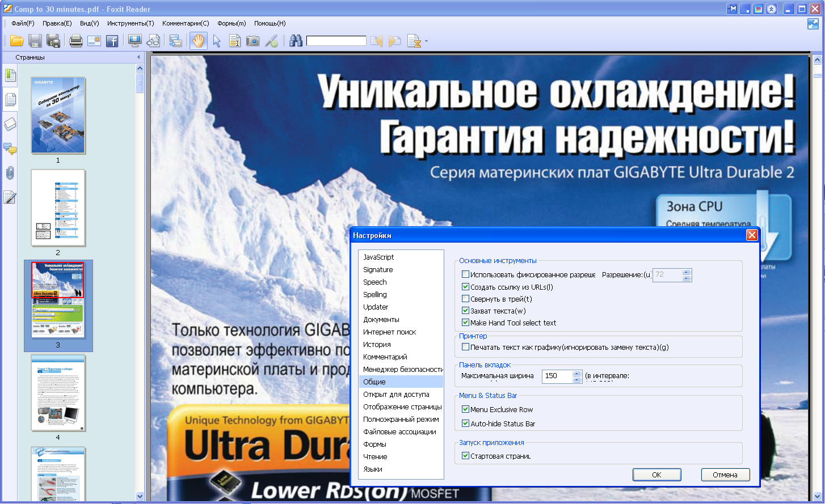
Task: Open the Помощь menu
Action: [x=270, y=23]
